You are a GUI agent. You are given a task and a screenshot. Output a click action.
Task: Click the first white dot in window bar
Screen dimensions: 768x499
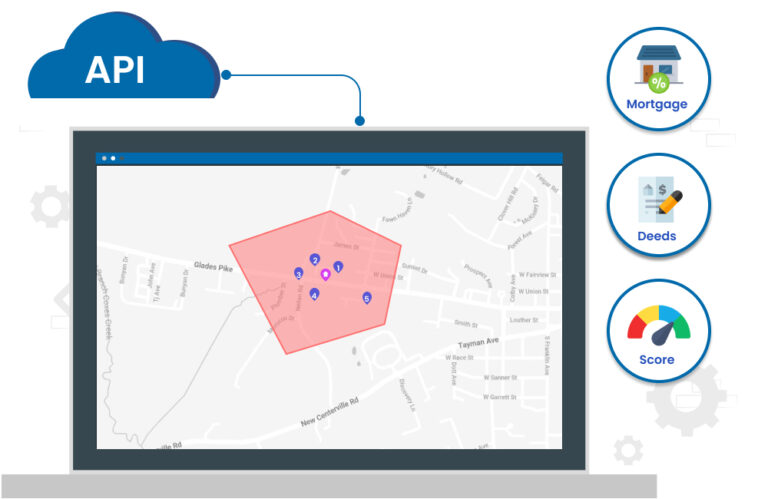pyautogui.click(x=103, y=158)
